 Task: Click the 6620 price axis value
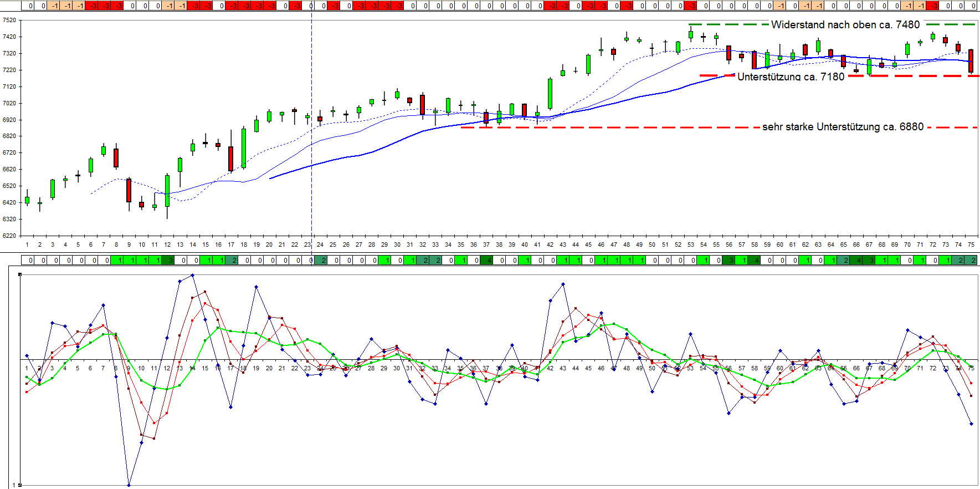tap(9, 169)
